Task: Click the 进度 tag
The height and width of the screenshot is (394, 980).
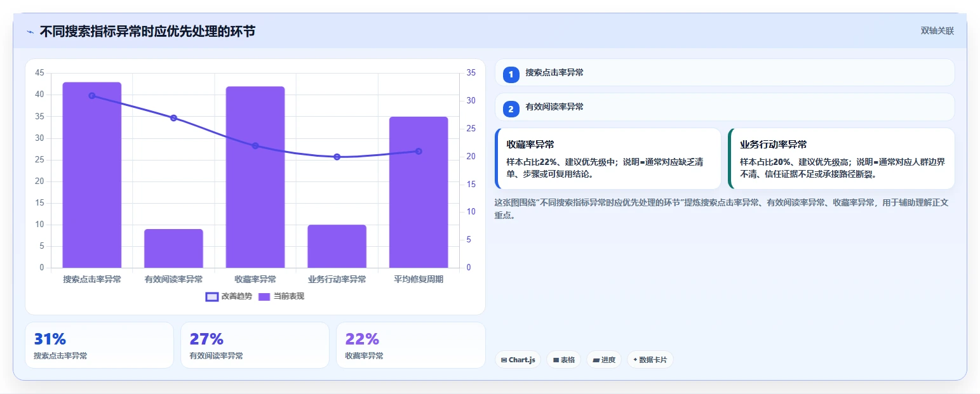Action: click(x=603, y=360)
